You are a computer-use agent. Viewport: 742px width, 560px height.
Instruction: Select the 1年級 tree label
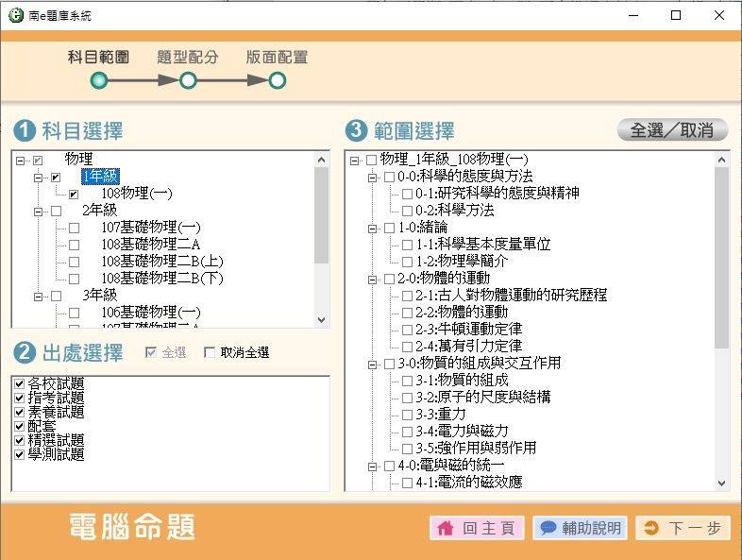pyautogui.click(x=100, y=177)
